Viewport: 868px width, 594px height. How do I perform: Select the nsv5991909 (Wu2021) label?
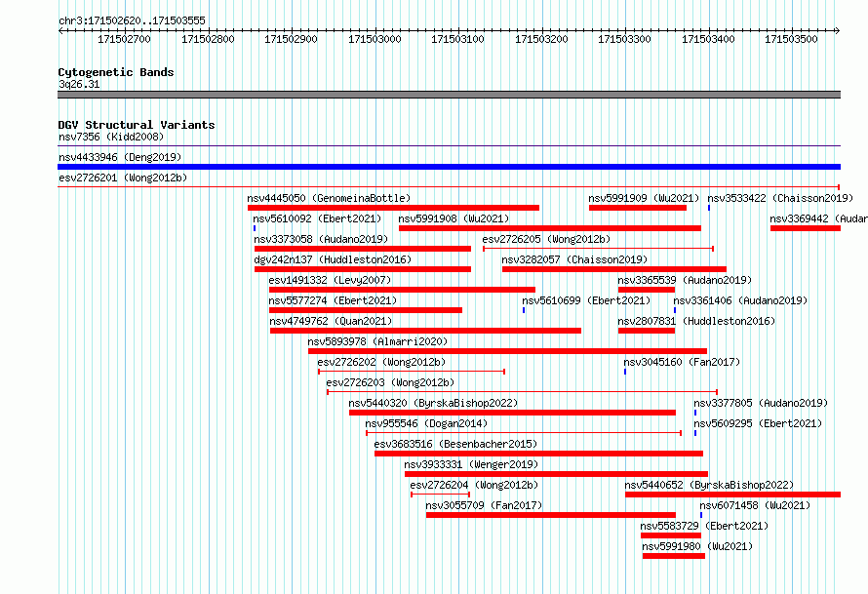(x=644, y=198)
